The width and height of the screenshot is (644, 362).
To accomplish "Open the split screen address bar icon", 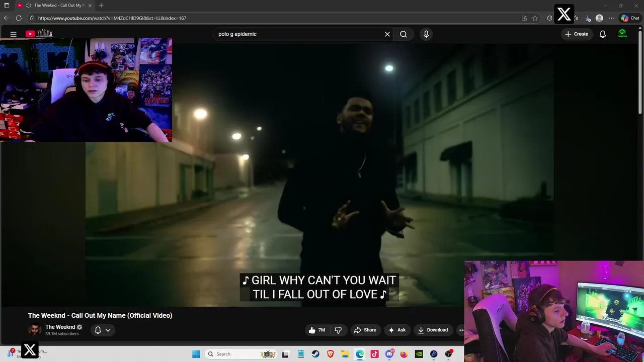I will click(524, 18).
